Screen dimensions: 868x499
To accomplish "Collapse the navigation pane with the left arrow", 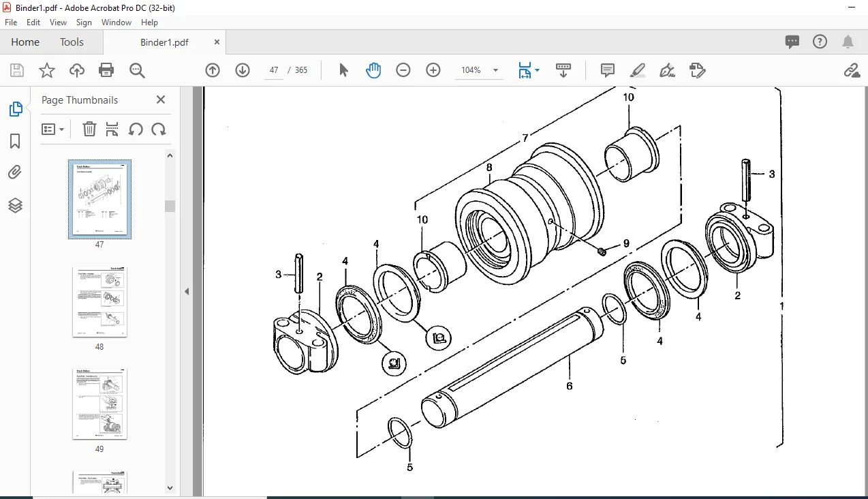I will pos(187,291).
